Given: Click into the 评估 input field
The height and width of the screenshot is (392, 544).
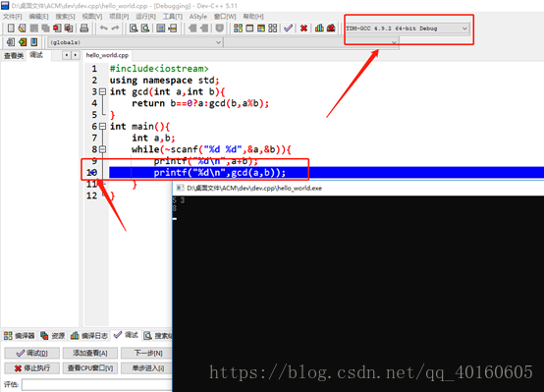Looking at the screenshot, I should point(97,384).
